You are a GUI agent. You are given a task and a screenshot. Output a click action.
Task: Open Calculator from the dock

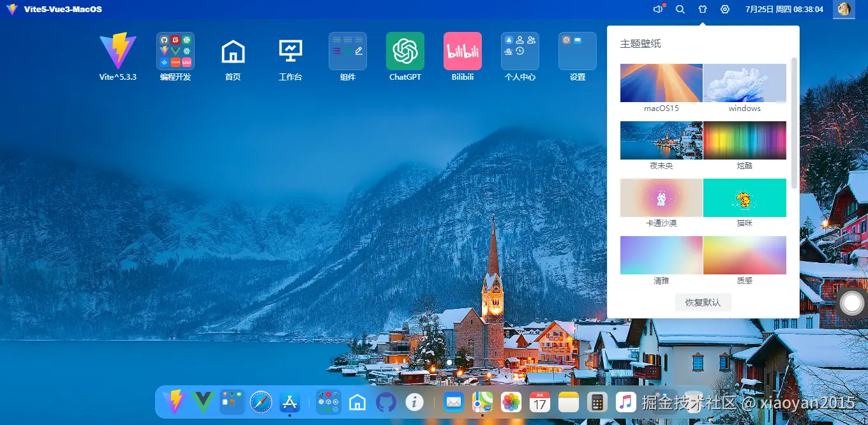coord(597,402)
